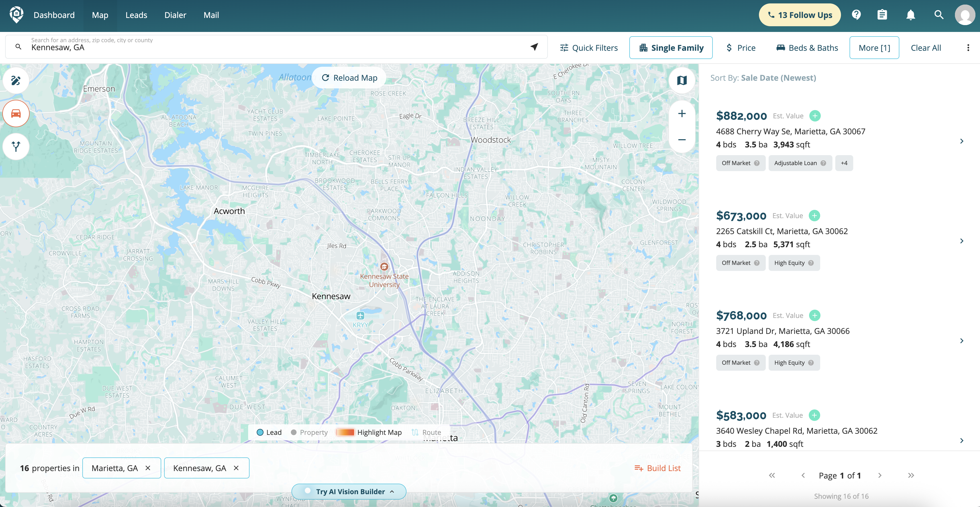Image resolution: width=980 pixels, height=507 pixels.
Task: Select the route split tool icon
Action: coord(16,146)
